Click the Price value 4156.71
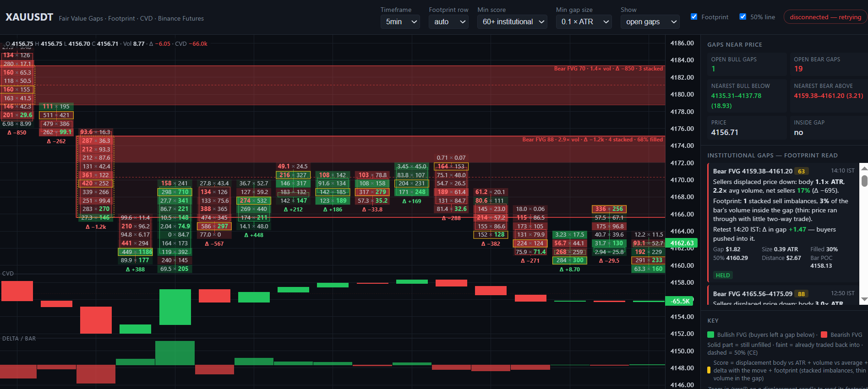The image size is (868, 389). [x=725, y=132]
